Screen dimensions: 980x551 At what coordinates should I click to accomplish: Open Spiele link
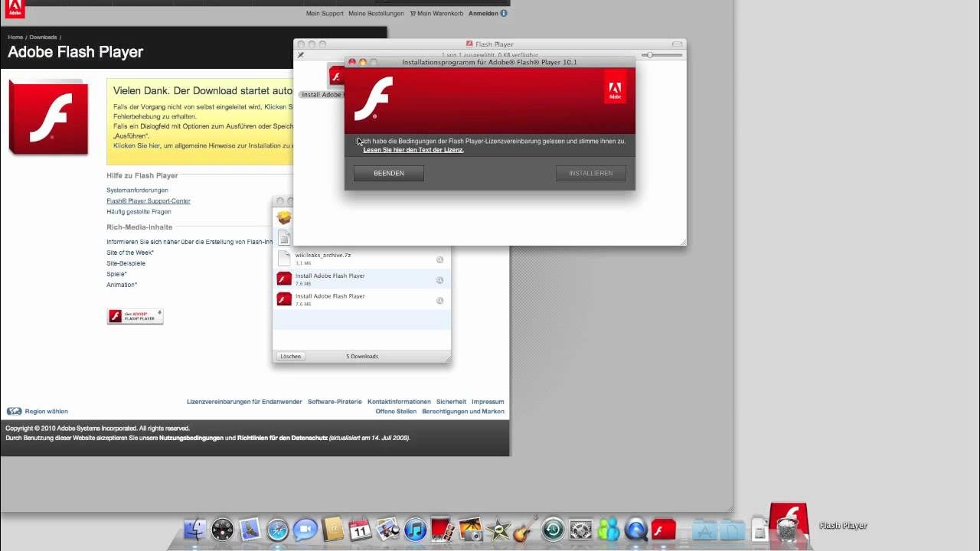116,274
